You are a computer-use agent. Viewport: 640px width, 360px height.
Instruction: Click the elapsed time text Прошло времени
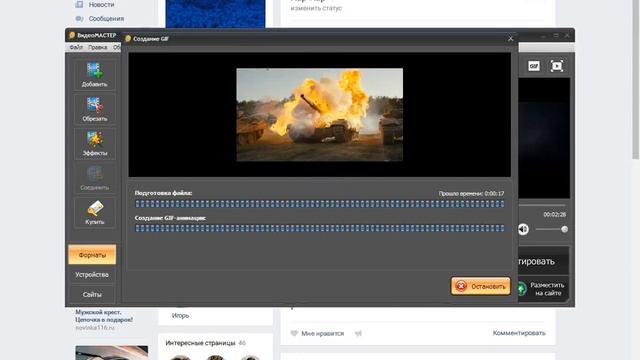click(471, 193)
